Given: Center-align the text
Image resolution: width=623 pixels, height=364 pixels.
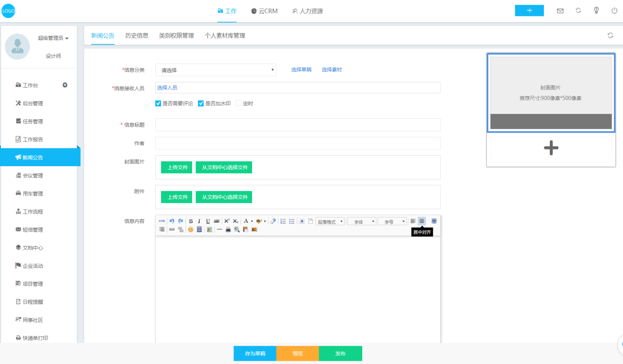Looking at the screenshot, I should point(422,221).
